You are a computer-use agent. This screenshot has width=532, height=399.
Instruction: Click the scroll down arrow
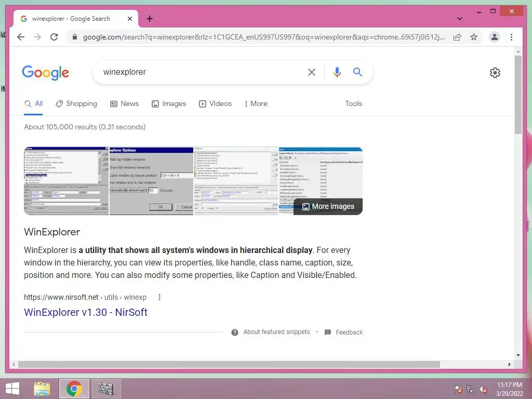pyautogui.click(x=518, y=355)
